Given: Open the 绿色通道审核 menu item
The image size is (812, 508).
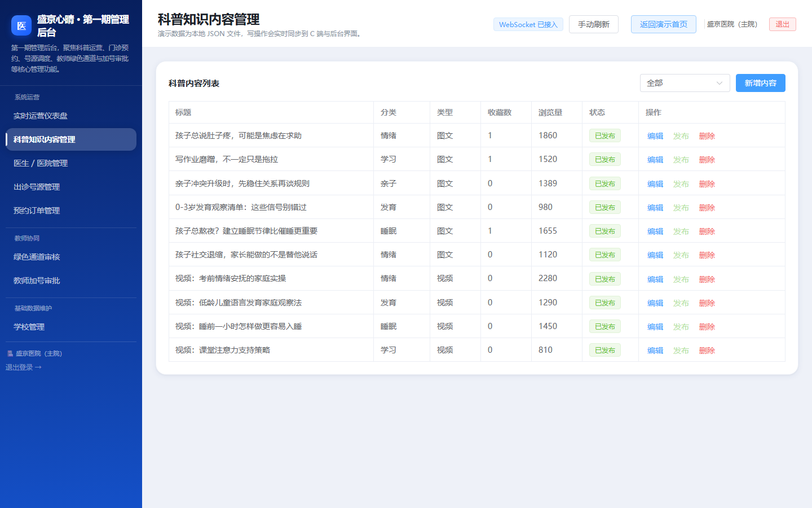Looking at the screenshot, I should [x=71, y=257].
